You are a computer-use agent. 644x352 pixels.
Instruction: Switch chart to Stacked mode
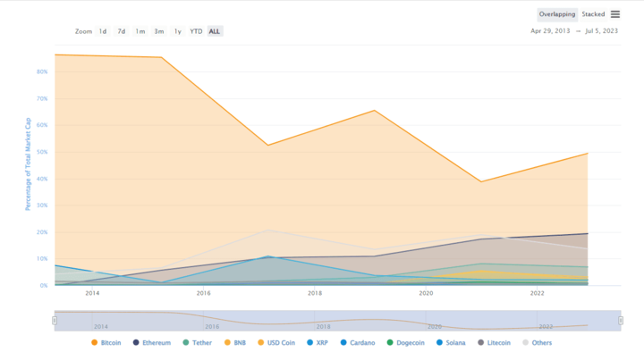593,14
